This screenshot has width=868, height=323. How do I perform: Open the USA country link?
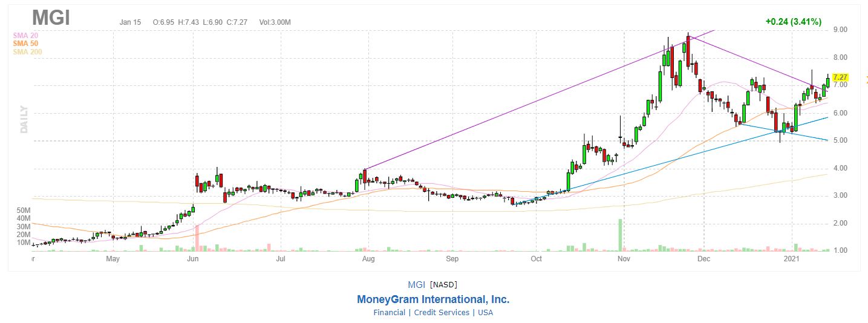485,313
